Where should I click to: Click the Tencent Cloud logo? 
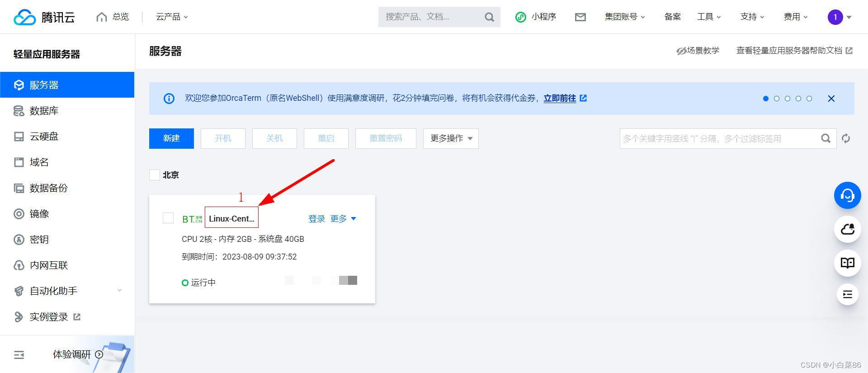click(x=44, y=17)
